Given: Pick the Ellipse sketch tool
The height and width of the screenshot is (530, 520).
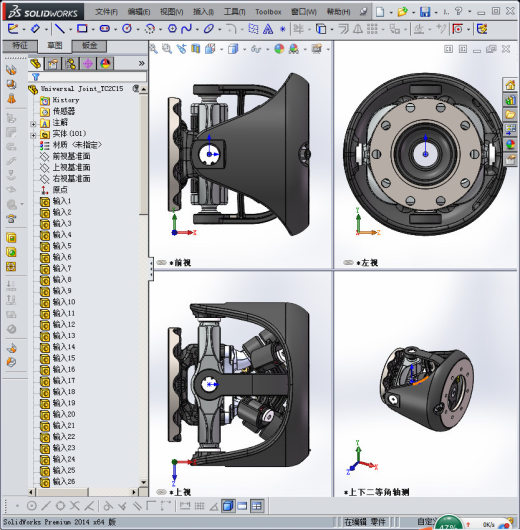Looking at the screenshot, I should 209,29.
